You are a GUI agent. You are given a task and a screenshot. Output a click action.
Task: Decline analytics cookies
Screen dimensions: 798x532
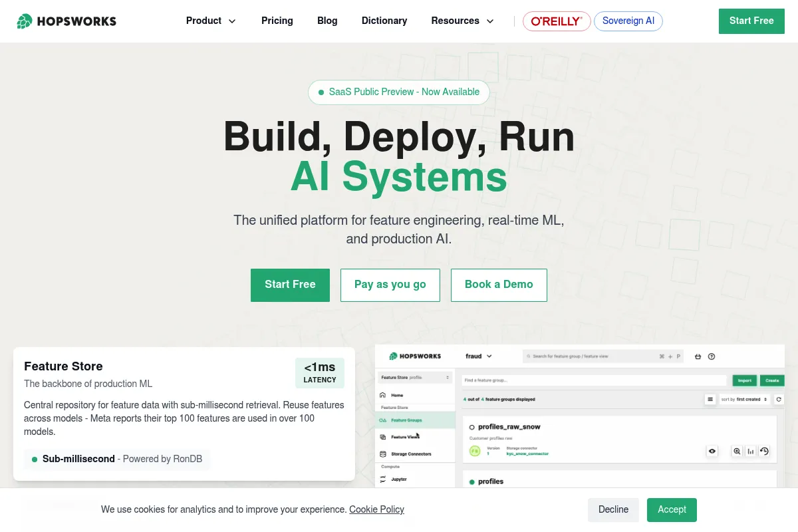click(613, 510)
